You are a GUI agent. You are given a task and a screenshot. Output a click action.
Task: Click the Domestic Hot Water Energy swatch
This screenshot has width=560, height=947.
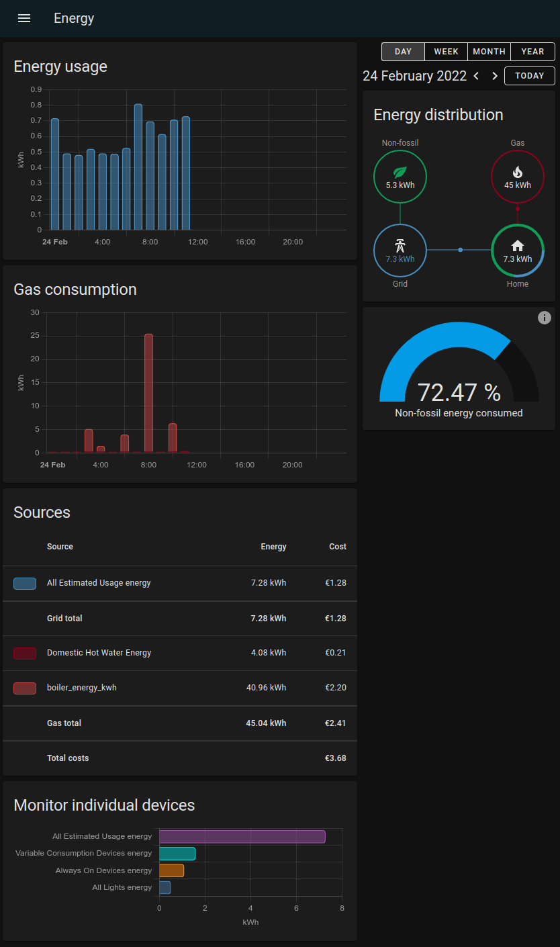pyautogui.click(x=25, y=653)
